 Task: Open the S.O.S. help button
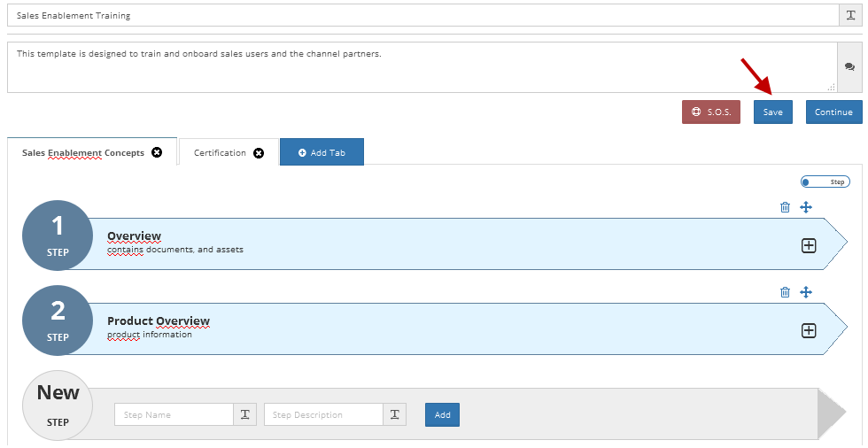[x=710, y=112]
